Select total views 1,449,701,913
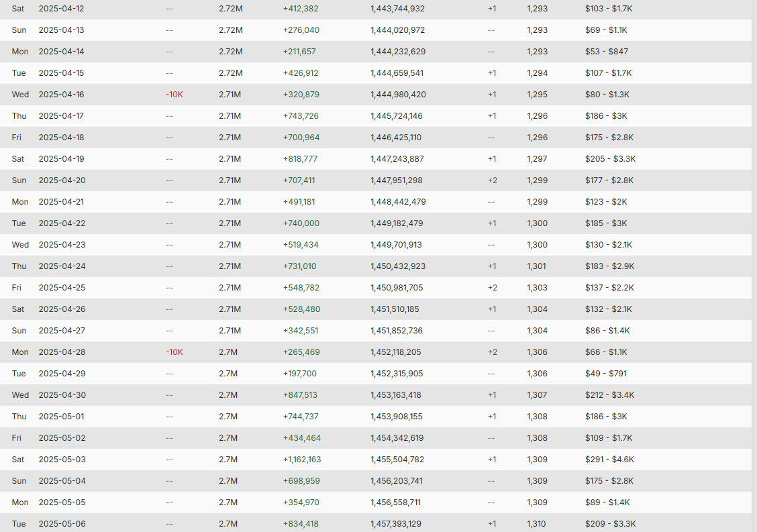The width and height of the screenshot is (757, 532). point(396,245)
